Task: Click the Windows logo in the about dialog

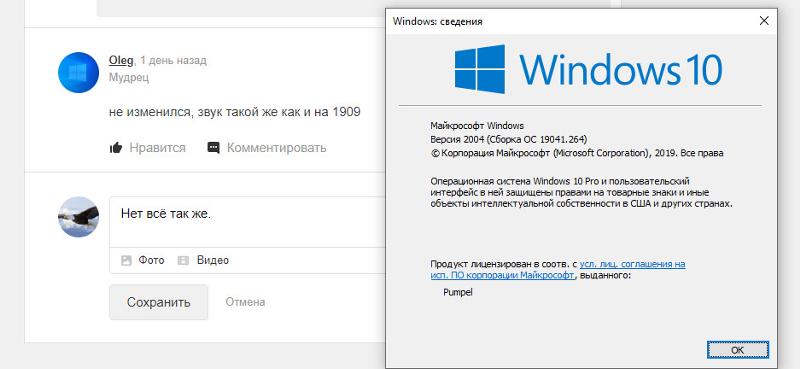Action: [480, 69]
